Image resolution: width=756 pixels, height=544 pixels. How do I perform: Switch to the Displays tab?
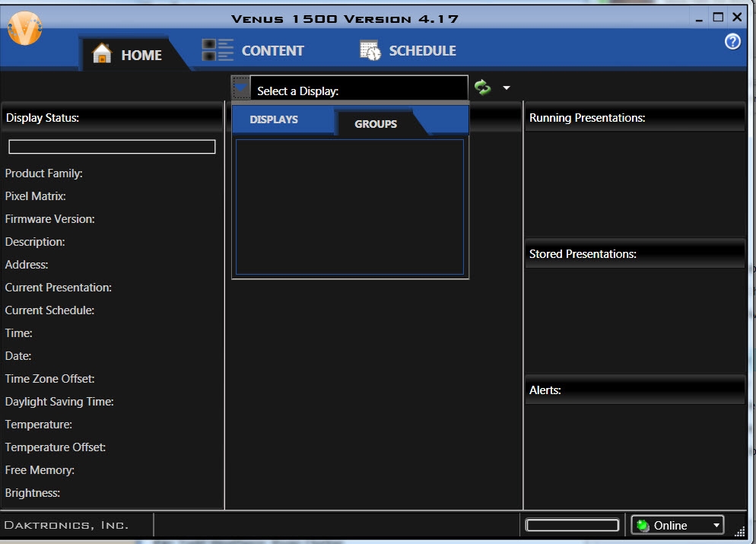(x=274, y=119)
